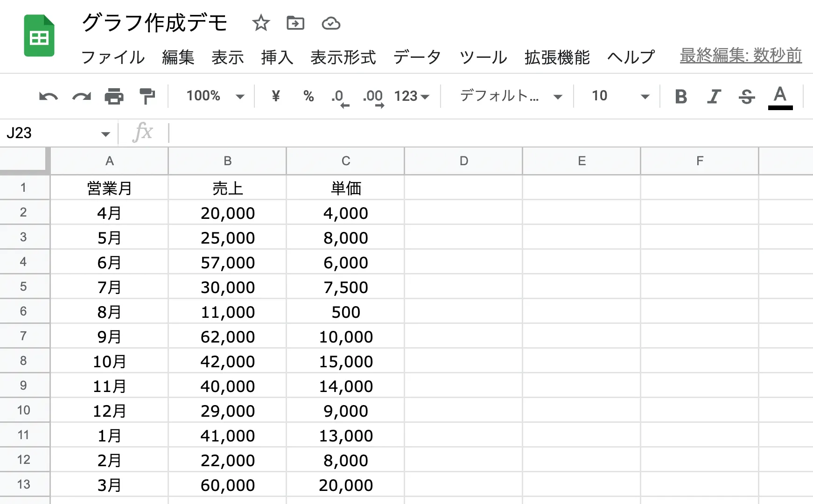Select the cell with 62,000
Viewport: 813px width, 504px height.
point(227,336)
